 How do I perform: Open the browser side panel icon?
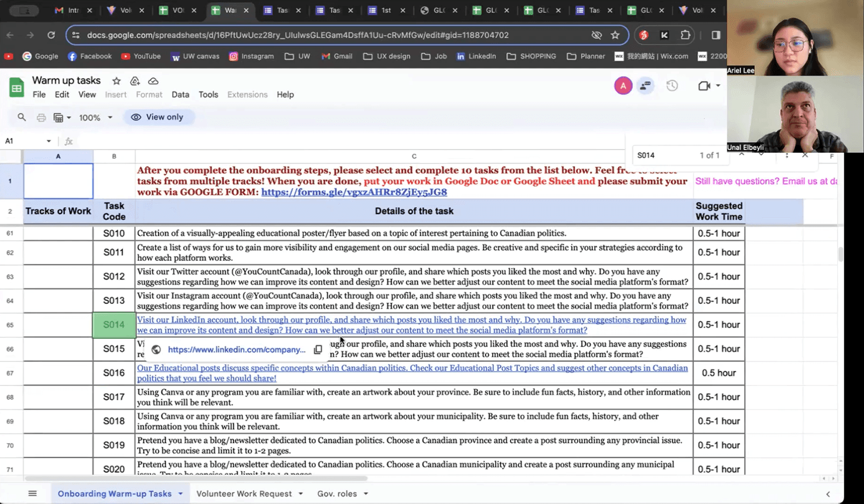click(716, 35)
